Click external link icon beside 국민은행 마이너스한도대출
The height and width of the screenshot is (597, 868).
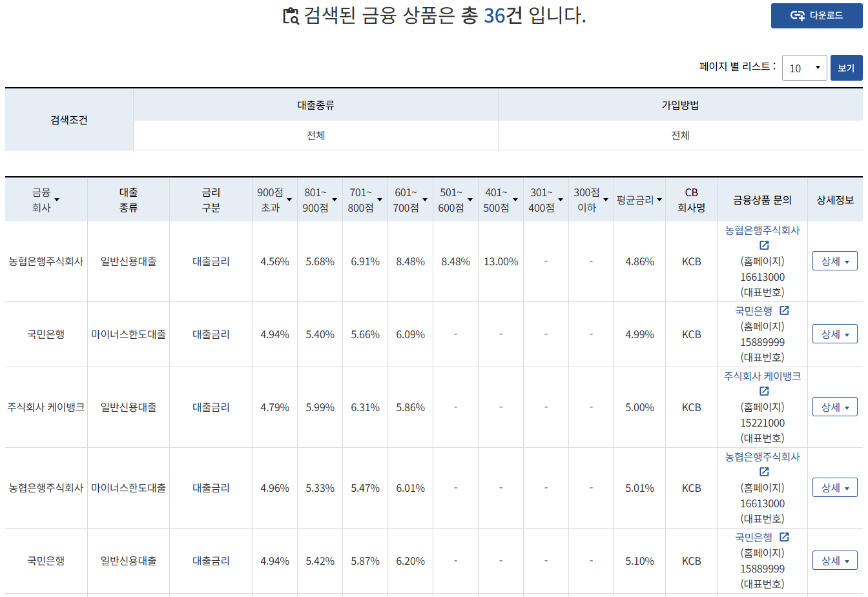click(784, 310)
